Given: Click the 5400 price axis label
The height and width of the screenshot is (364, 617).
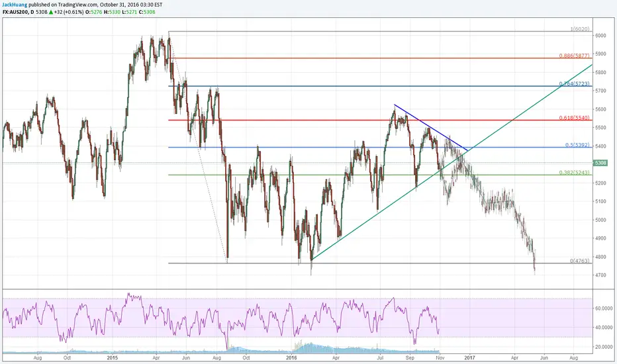Looking at the screenshot, I should coord(600,146).
